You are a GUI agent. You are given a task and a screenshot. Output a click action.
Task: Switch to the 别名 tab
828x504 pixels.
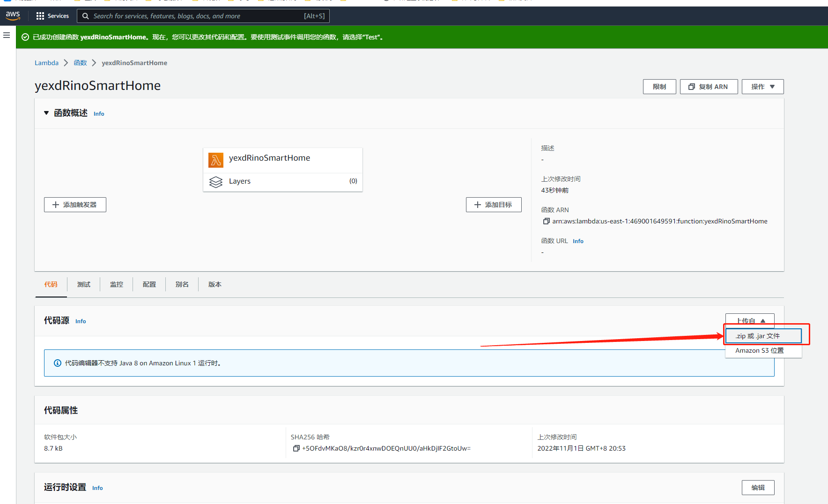coord(182,284)
